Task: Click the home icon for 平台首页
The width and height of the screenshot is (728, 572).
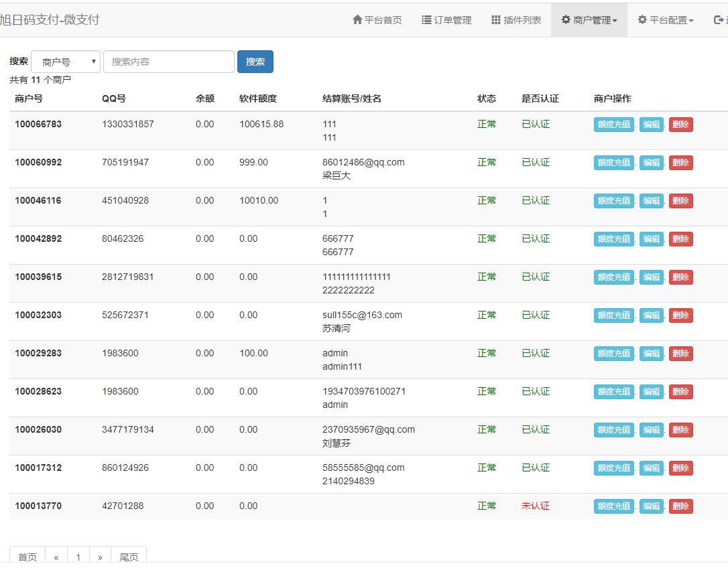Action: [357, 20]
